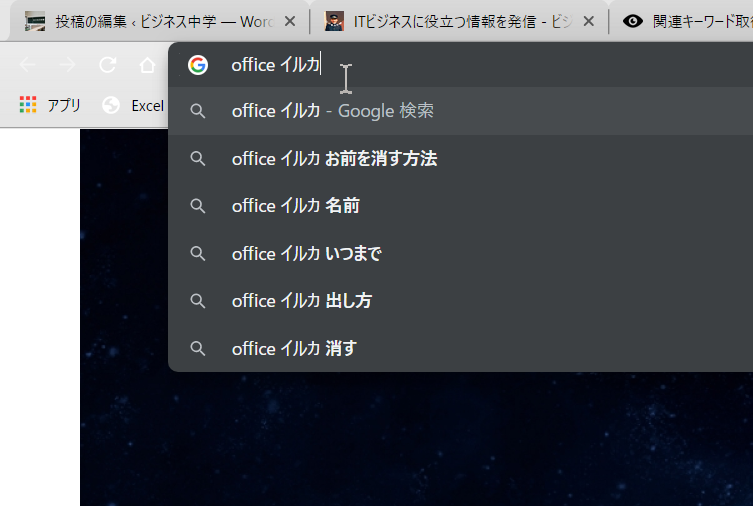This screenshot has width=753, height=506.
Task: Select suggestion 'office イルカ 消す'
Action: (x=461, y=349)
